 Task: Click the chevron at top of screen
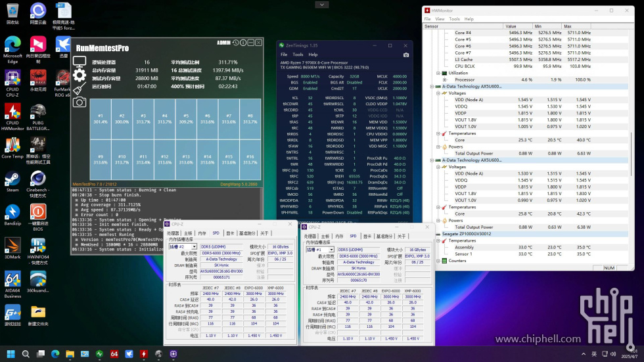coord(321,5)
